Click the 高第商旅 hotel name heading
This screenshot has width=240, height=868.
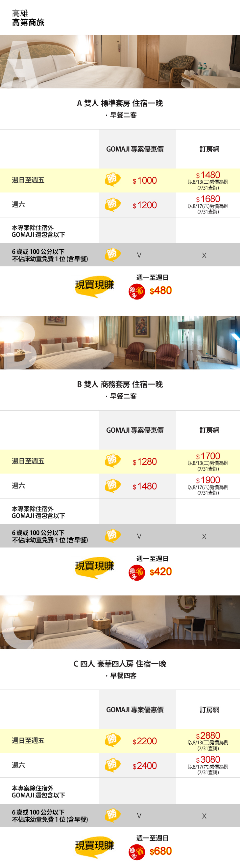point(28,23)
